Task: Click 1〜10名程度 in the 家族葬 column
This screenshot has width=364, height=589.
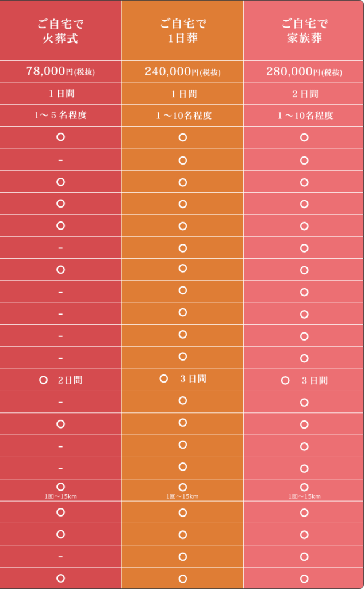Action: tap(304, 116)
